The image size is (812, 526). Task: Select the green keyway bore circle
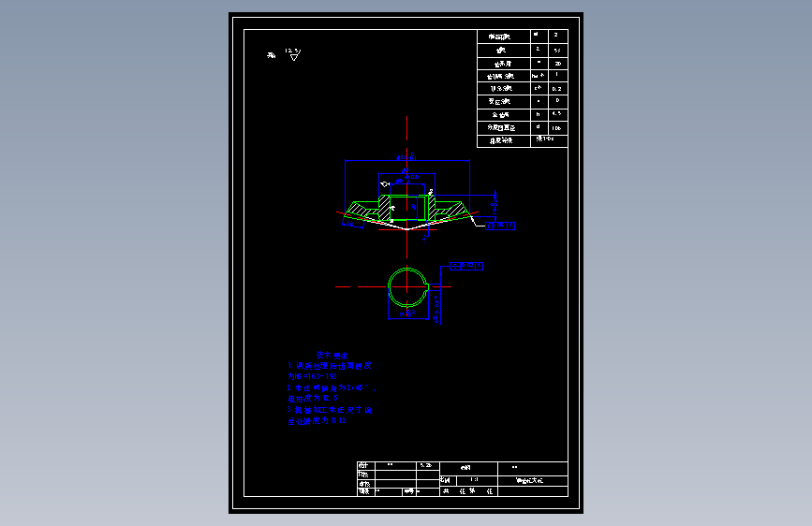point(408,286)
